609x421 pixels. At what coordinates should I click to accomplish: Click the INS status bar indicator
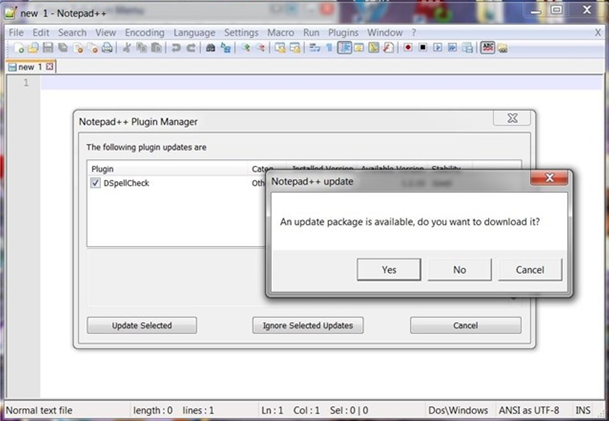pyautogui.click(x=583, y=410)
